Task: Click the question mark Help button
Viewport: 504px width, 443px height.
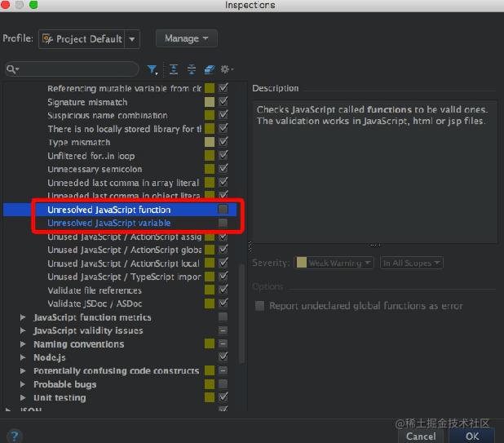Action: [x=14, y=436]
